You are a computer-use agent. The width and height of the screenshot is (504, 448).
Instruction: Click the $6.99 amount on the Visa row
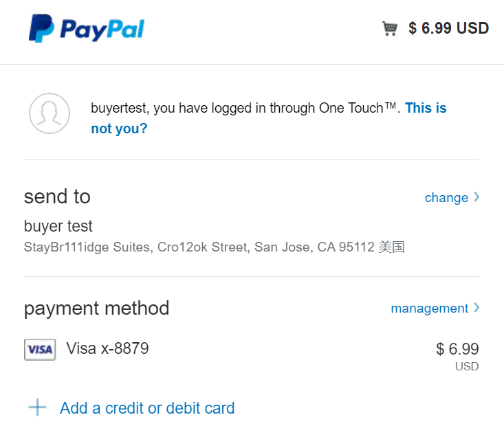457,349
